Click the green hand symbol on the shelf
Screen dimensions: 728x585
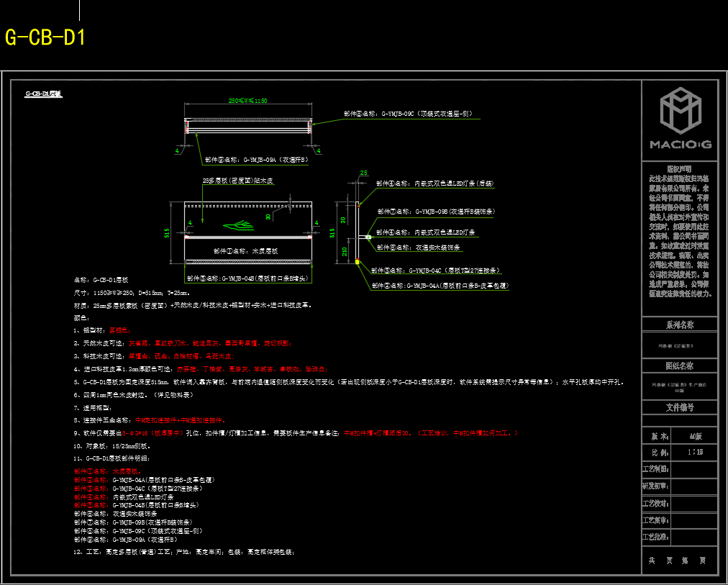click(x=240, y=226)
